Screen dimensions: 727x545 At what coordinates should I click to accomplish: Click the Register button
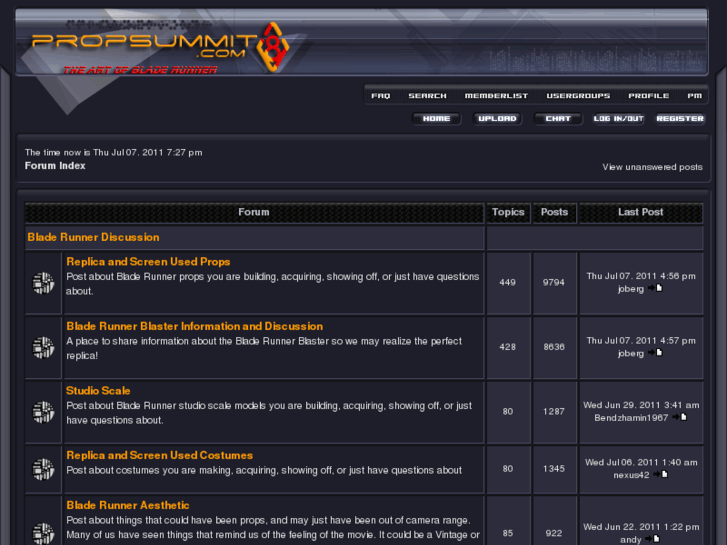click(x=680, y=119)
